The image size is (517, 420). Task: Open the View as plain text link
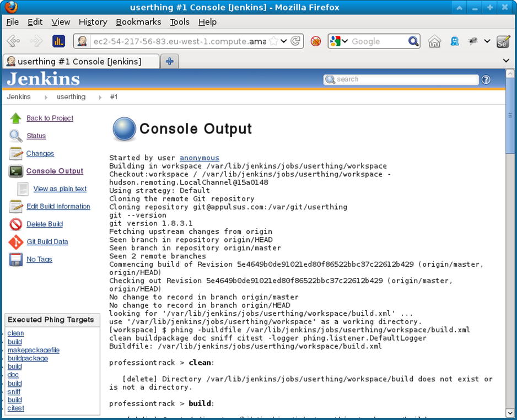[60, 189]
